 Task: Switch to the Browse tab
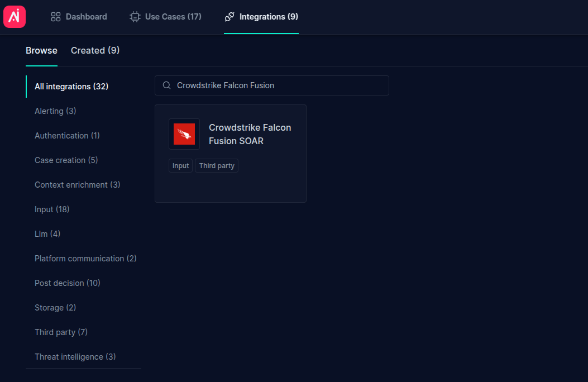(x=42, y=51)
